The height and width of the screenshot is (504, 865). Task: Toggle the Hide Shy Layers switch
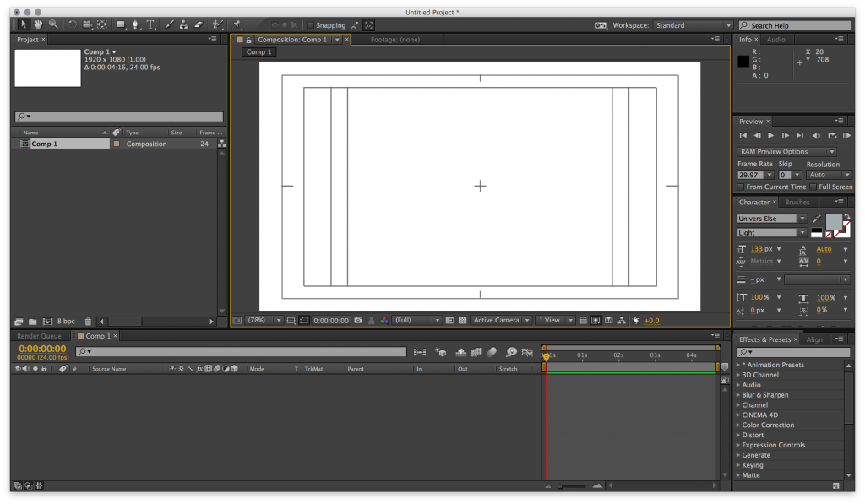(460, 352)
